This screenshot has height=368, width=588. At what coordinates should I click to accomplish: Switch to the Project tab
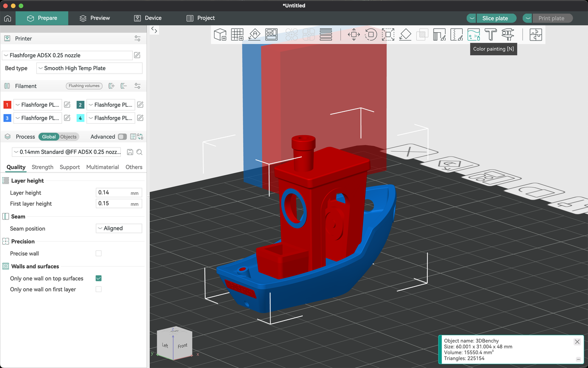[201, 18]
